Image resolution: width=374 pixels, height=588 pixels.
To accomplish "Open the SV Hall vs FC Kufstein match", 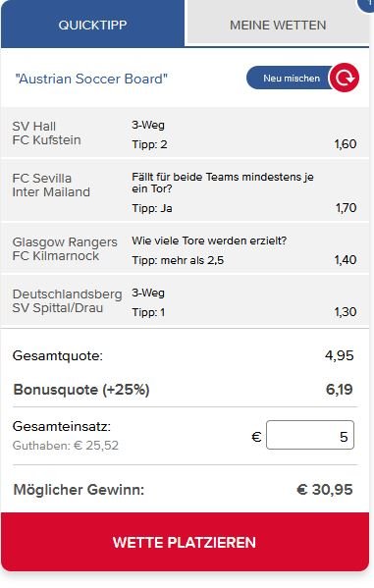I will (185, 134).
